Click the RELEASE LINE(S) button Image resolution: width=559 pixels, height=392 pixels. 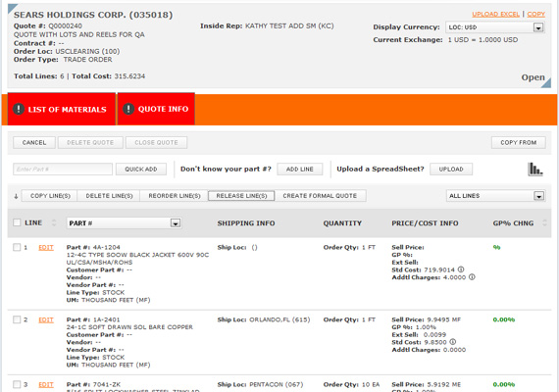[241, 196]
